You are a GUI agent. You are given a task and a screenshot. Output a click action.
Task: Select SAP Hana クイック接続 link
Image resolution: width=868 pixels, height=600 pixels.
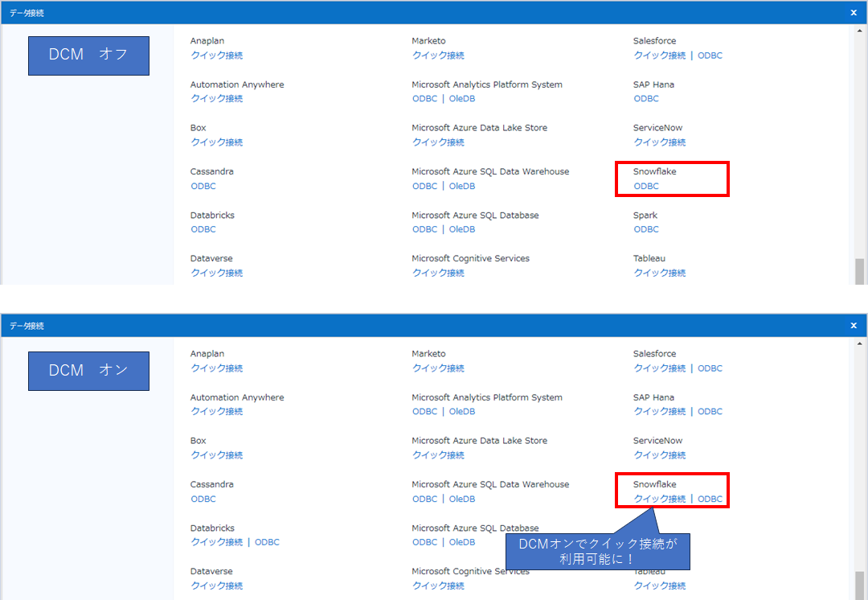(660, 412)
